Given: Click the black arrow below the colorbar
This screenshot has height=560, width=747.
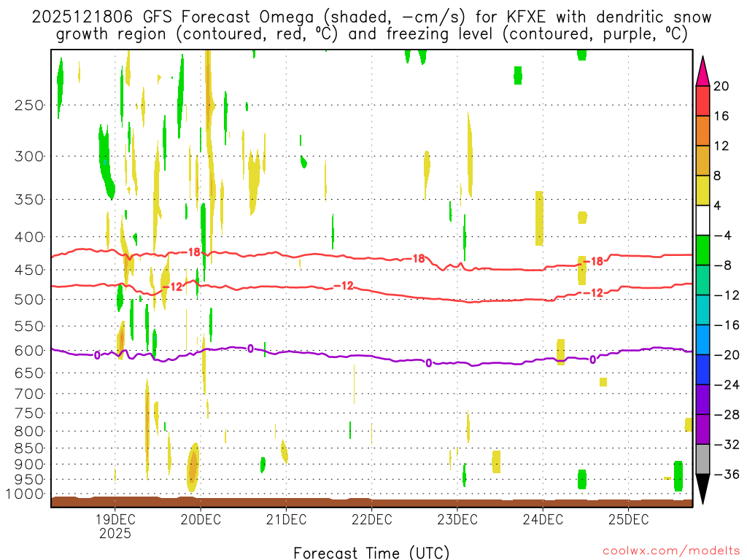Looking at the screenshot, I should (x=703, y=489).
